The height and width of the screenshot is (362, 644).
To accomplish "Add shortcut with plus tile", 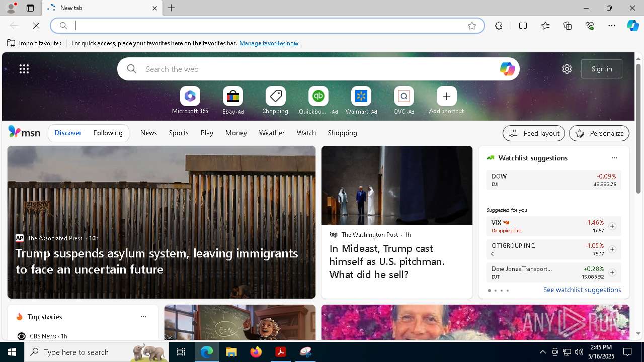I will coord(446,100).
